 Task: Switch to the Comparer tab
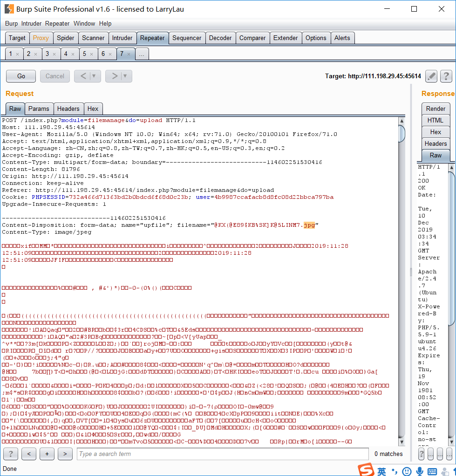[252, 38]
